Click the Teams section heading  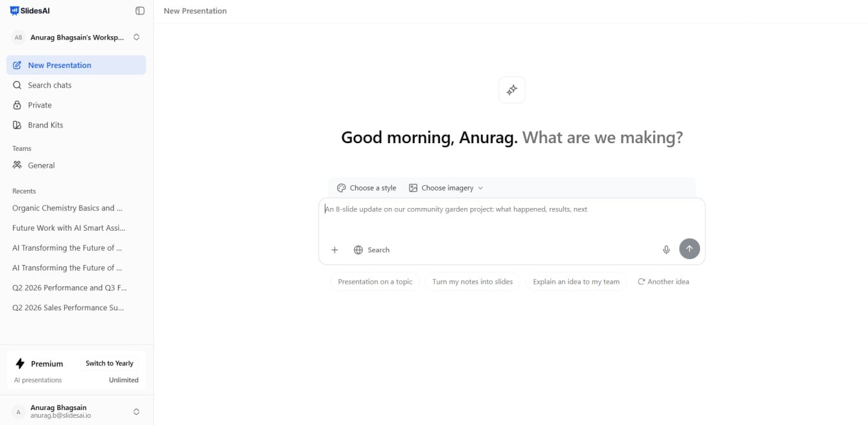(x=22, y=148)
